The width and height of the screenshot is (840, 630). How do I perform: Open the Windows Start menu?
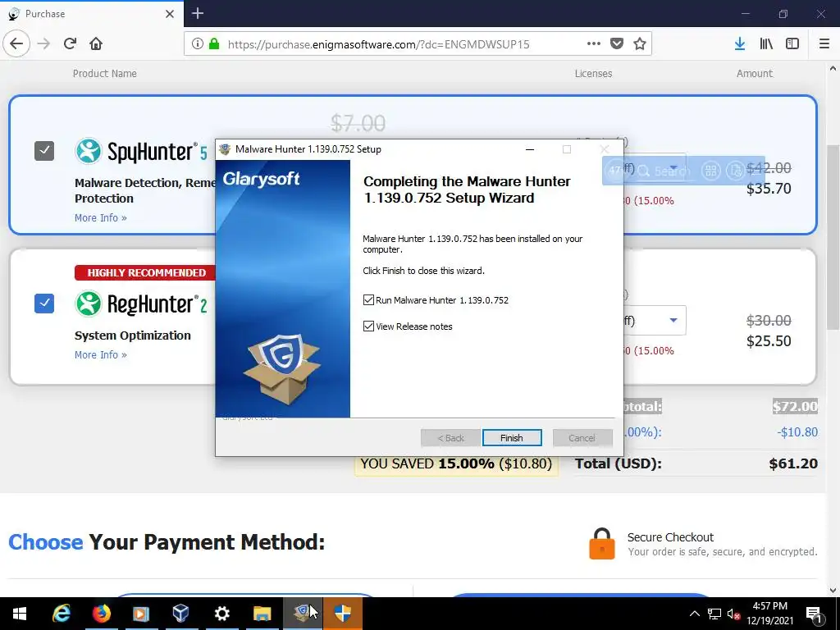coord(20,614)
